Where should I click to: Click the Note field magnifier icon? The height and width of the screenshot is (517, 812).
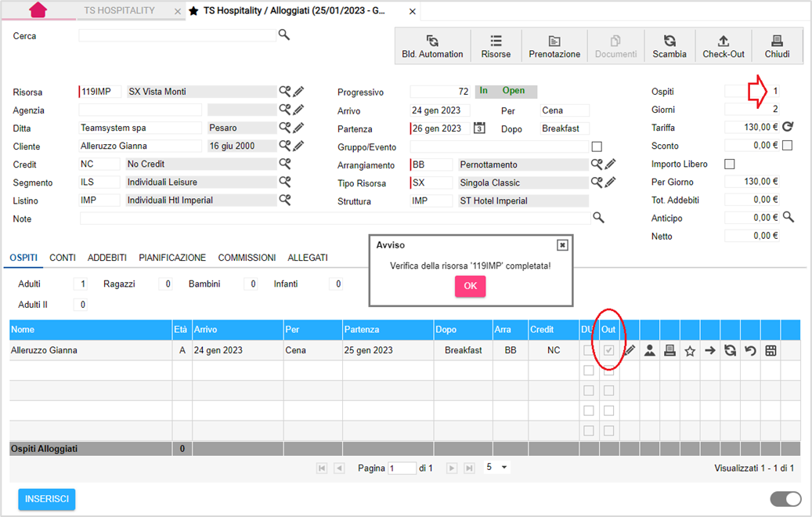(599, 218)
